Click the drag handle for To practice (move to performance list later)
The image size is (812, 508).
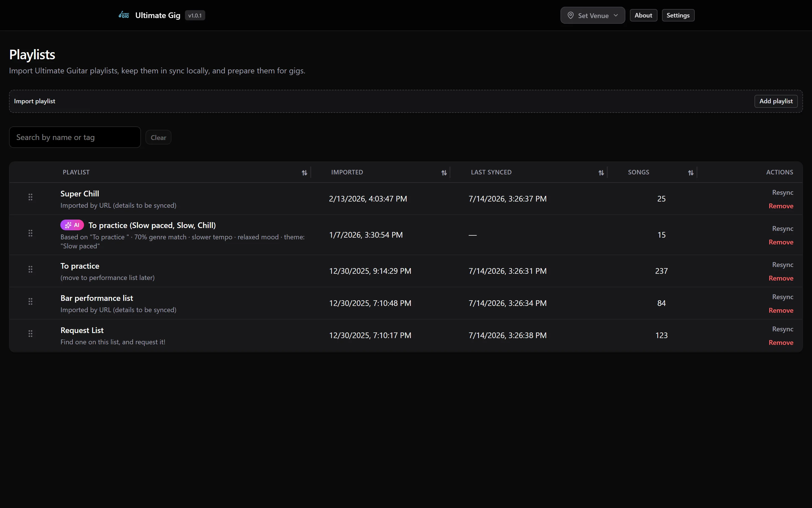click(30, 270)
